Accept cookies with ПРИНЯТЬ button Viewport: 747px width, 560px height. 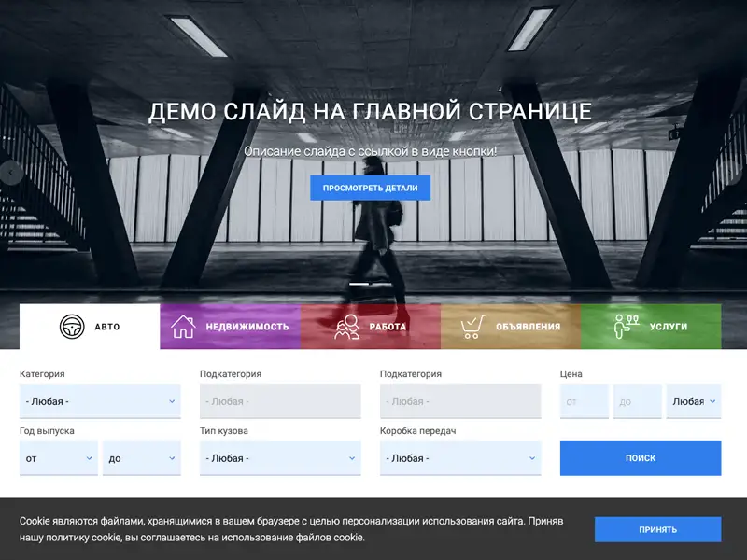[x=658, y=529]
